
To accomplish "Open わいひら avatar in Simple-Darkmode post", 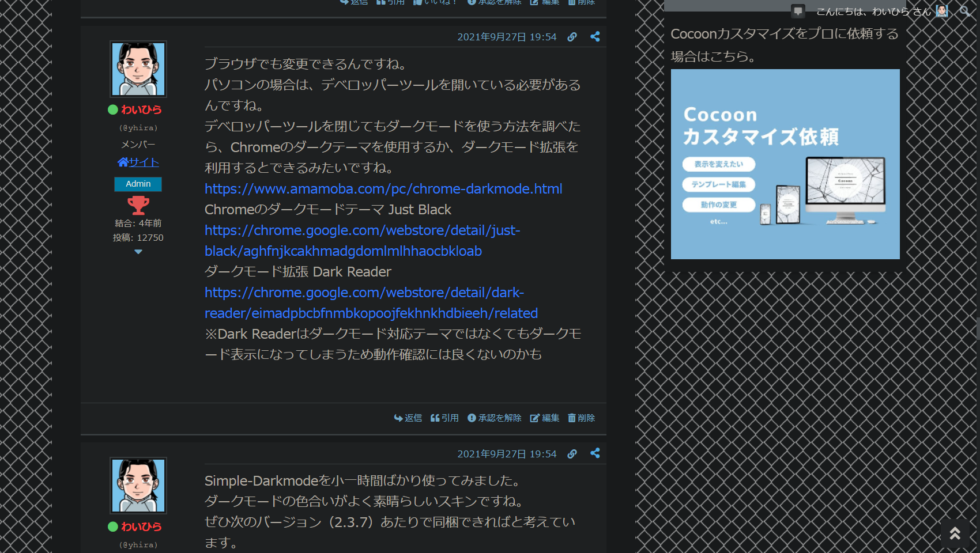I will click(138, 486).
